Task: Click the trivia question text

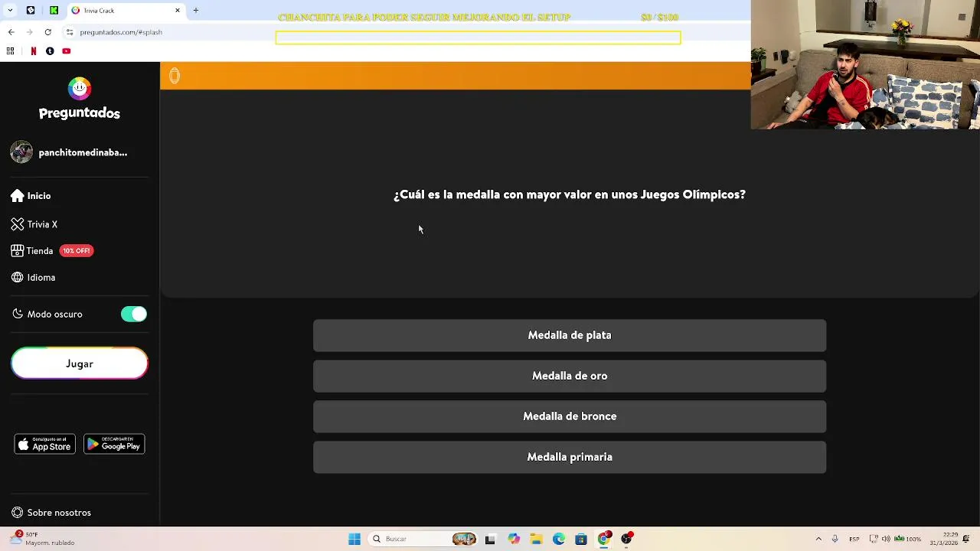Action: (x=570, y=194)
